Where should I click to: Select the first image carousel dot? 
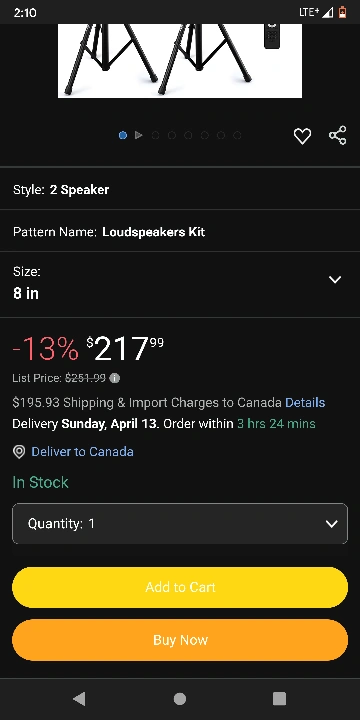pos(123,135)
